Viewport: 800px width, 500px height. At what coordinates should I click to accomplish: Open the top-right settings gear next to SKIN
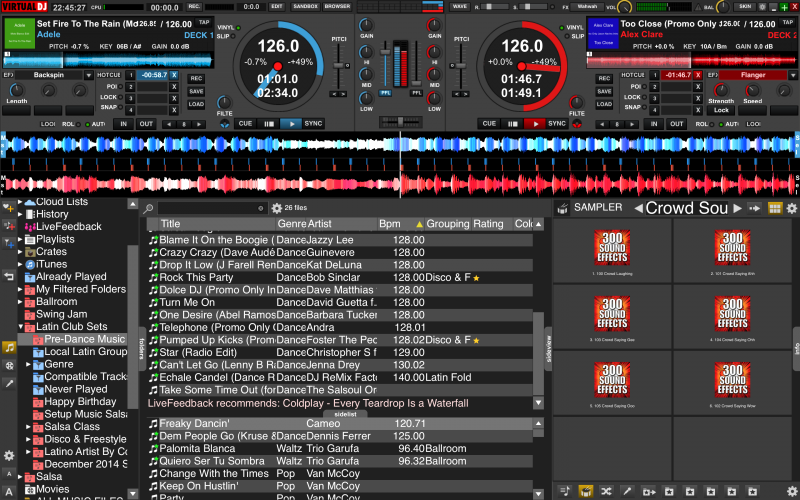point(762,7)
